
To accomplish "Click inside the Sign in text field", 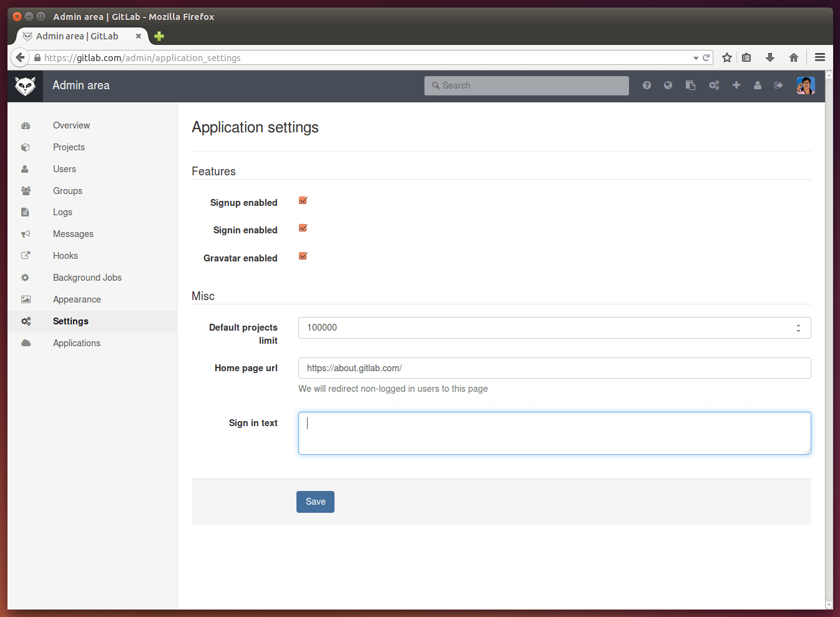I will 554,432.
